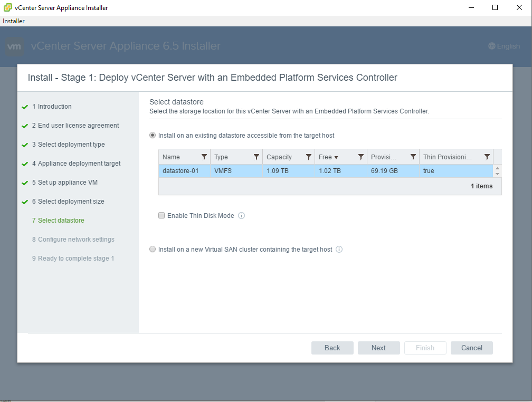This screenshot has height=402, width=532.
Task: Go to step 1 Introduction
Action: (x=52, y=107)
